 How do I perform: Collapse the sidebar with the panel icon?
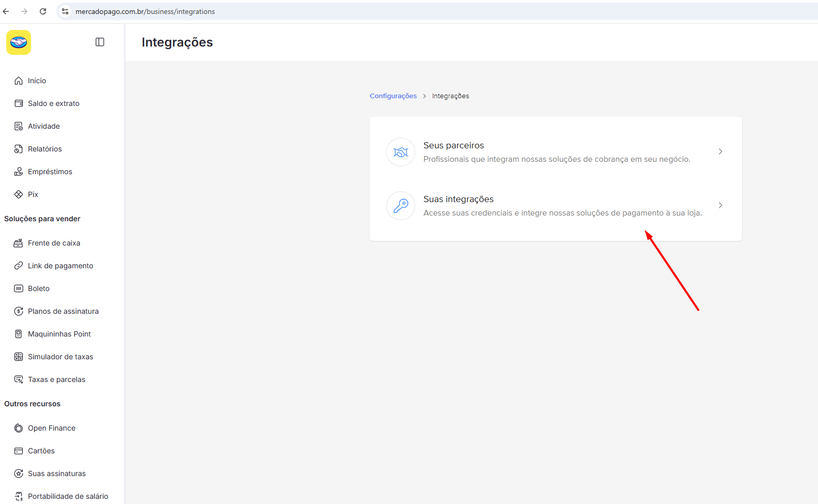coord(100,42)
